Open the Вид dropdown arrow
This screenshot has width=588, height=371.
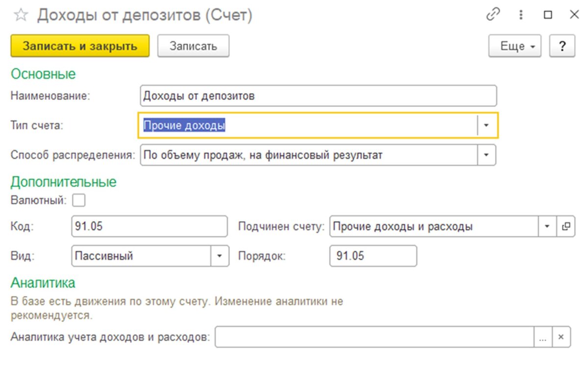(x=220, y=256)
